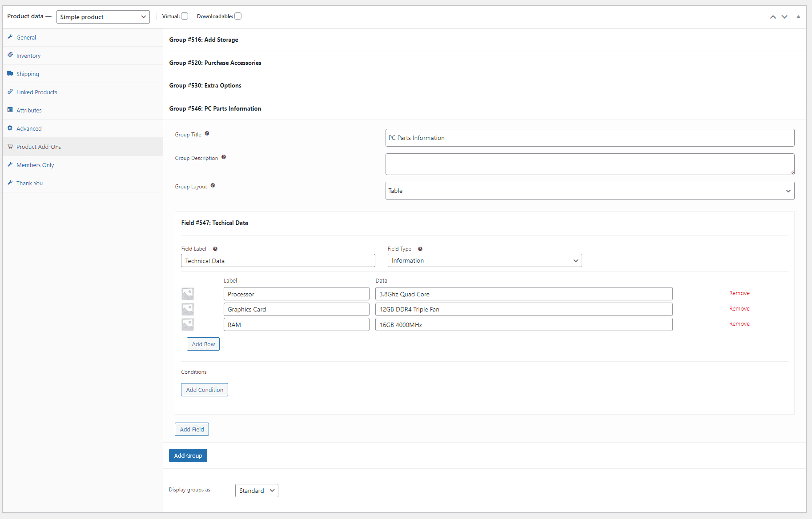Open the Product Add-Ons tab

pos(83,147)
